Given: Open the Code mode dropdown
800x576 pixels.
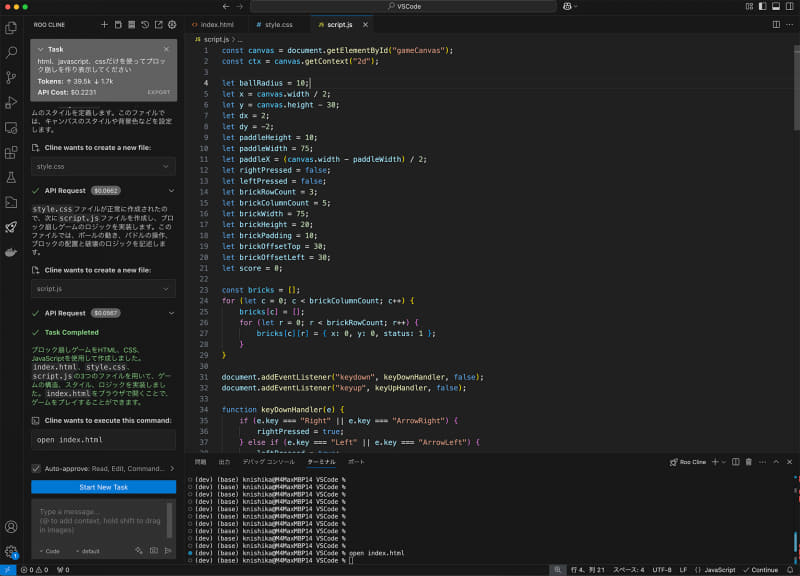Looking at the screenshot, I should [x=49, y=551].
